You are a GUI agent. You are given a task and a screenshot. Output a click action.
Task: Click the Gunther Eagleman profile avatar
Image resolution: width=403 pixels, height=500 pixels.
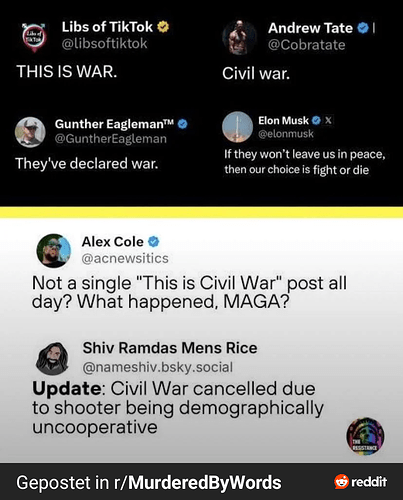click(x=30, y=132)
